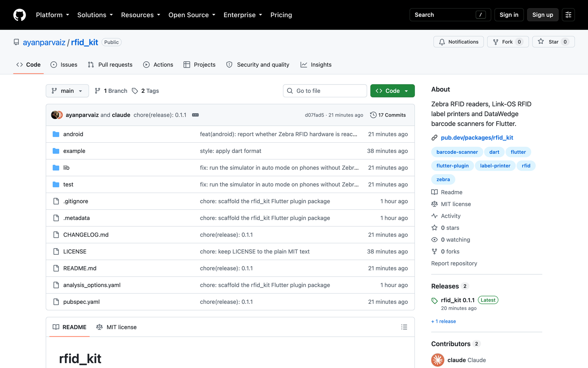Click the barcode-scanner topic tag
This screenshot has height=368, width=588.
[457, 152]
